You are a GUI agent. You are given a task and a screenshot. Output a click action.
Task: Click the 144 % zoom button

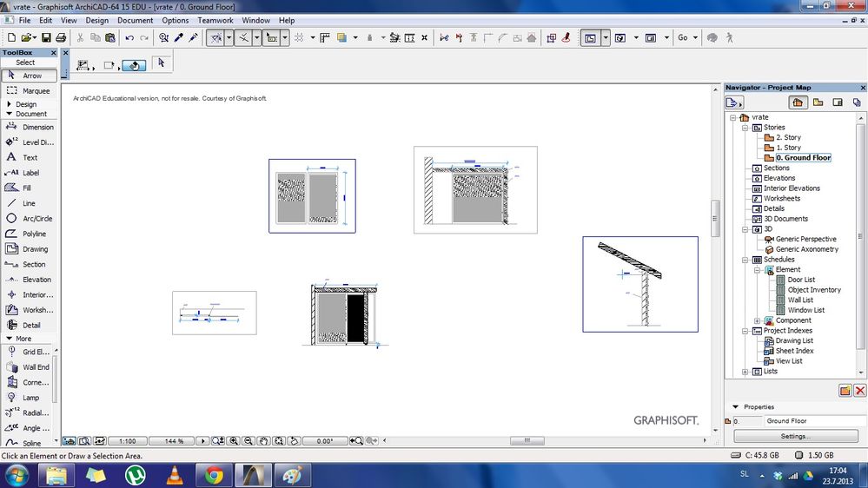[173, 441]
